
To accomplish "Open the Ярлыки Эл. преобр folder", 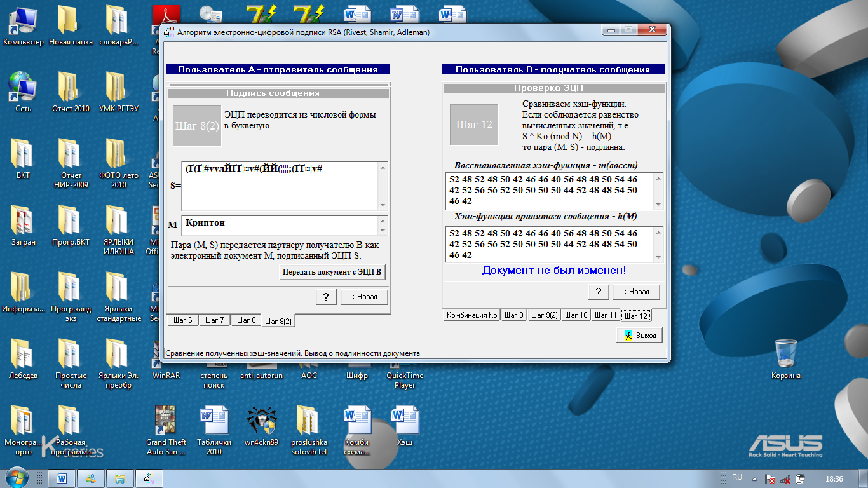I will tap(119, 363).
